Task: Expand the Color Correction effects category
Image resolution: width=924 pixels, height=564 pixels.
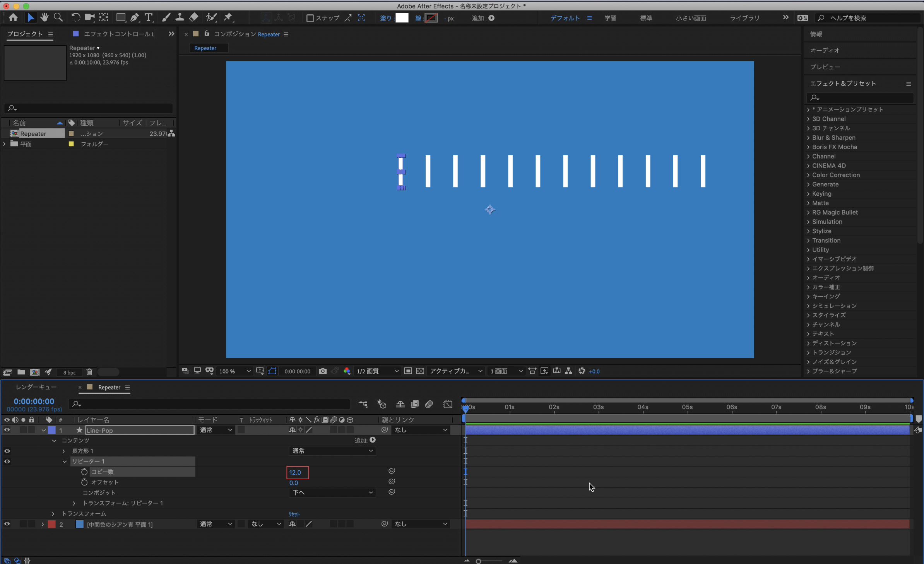Action: [x=808, y=175]
